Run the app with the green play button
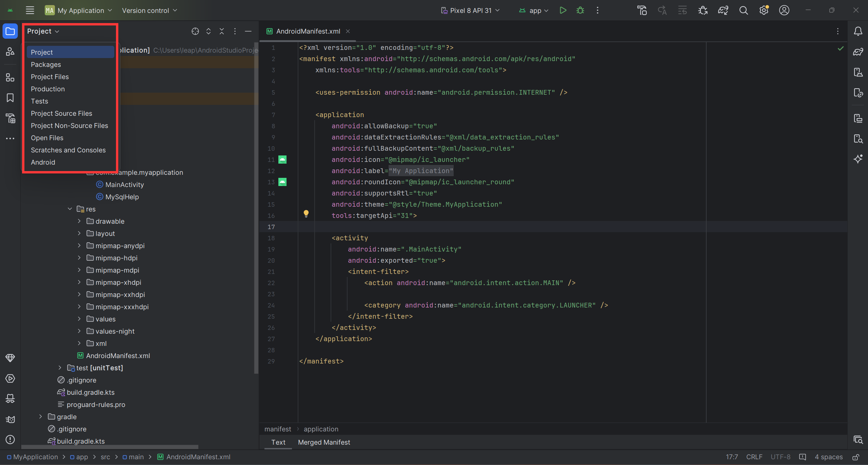Screen dimensions: 868x465 (x=563, y=11)
